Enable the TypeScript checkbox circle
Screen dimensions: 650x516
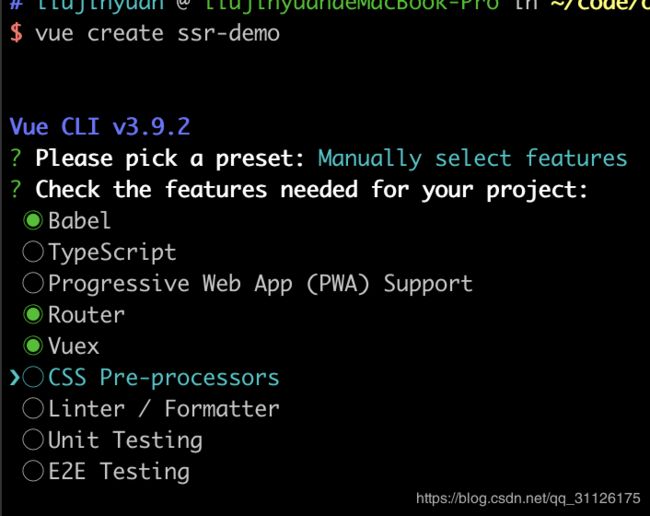coord(33,252)
